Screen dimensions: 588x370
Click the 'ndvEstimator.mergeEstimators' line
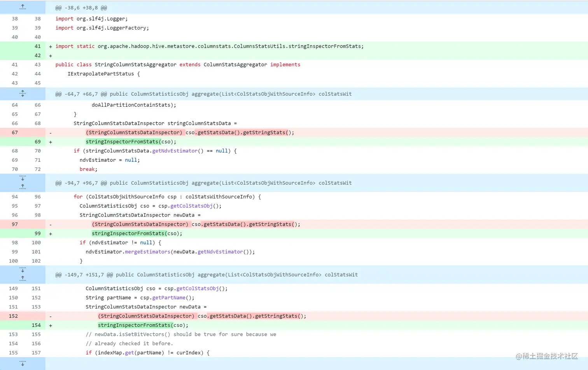(x=170, y=252)
